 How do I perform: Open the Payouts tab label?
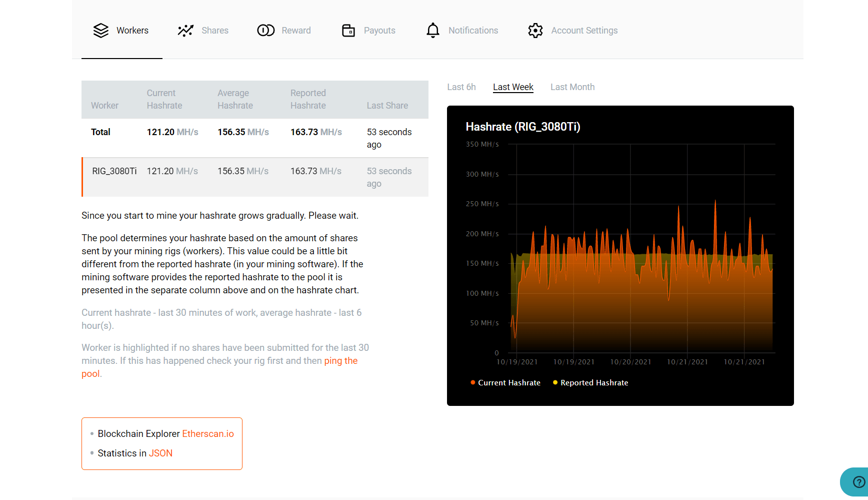(x=379, y=31)
